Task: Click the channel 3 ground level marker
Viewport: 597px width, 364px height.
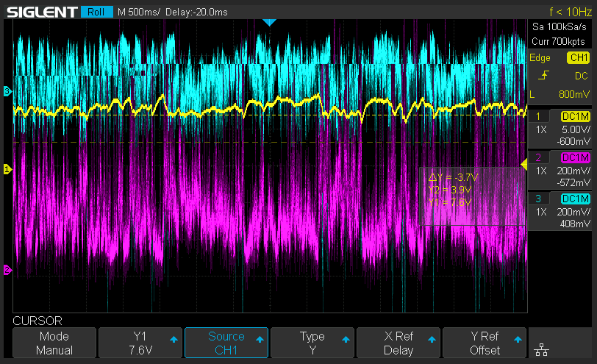Action: point(7,91)
